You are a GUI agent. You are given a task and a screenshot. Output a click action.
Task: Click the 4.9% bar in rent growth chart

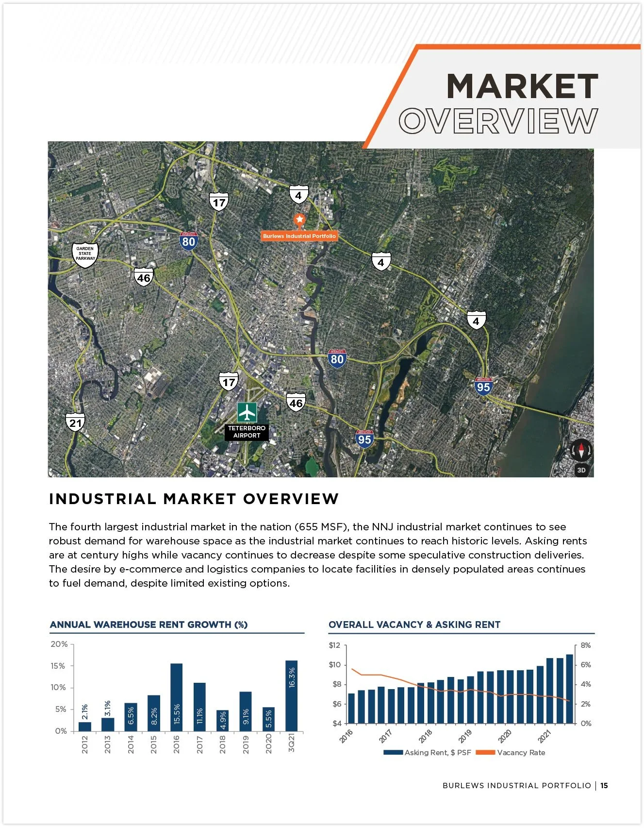pos(223,720)
